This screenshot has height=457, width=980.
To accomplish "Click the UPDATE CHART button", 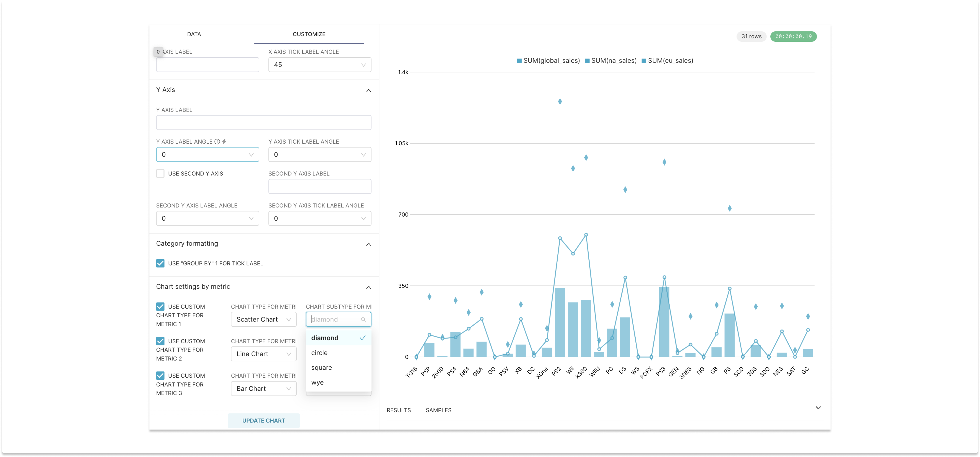I will point(263,420).
